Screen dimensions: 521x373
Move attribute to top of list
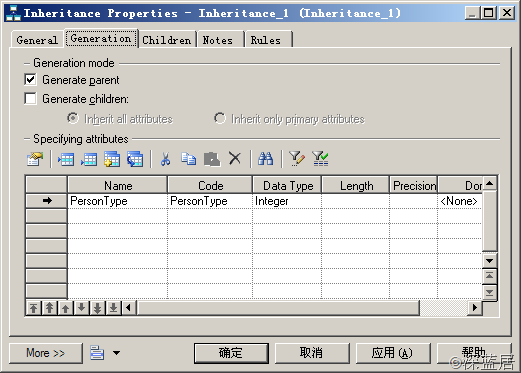(x=33, y=308)
